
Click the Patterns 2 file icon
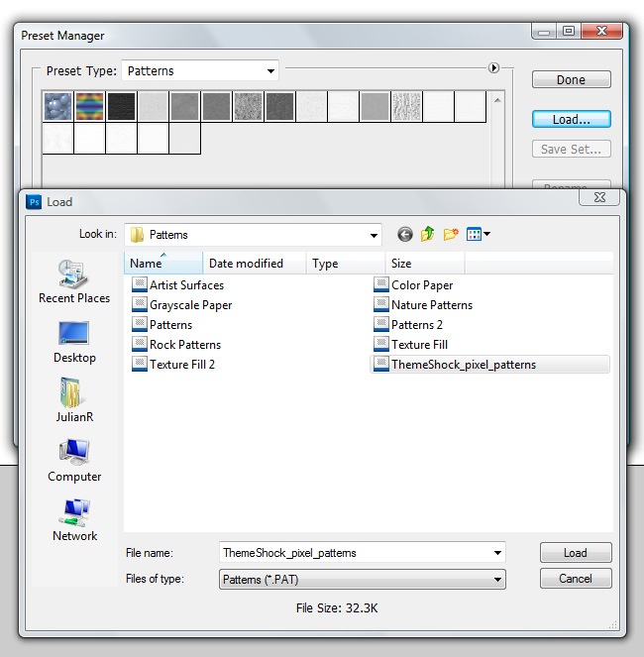(x=380, y=324)
